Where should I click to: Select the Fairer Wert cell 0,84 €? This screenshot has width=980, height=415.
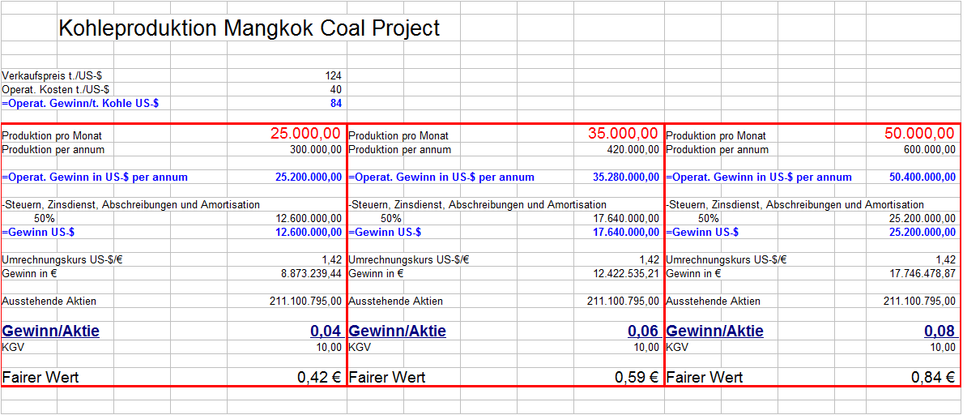point(933,377)
